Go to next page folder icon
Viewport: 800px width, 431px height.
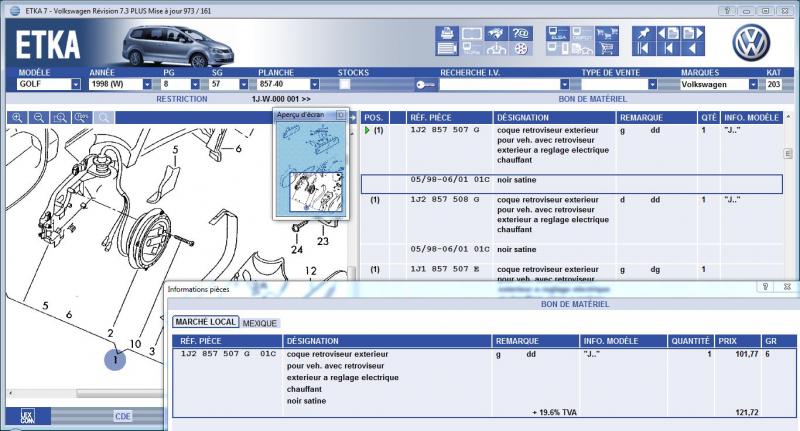(x=693, y=34)
